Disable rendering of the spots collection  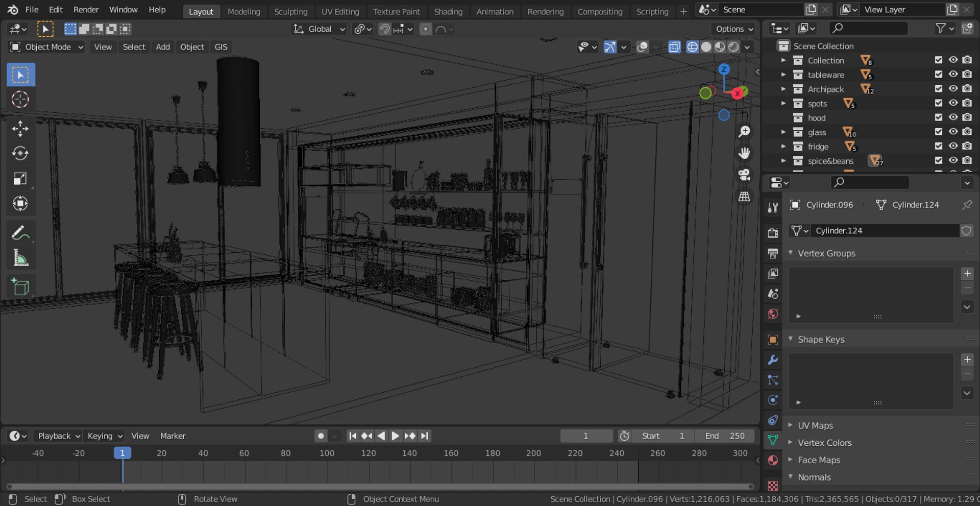click(967, 103)
